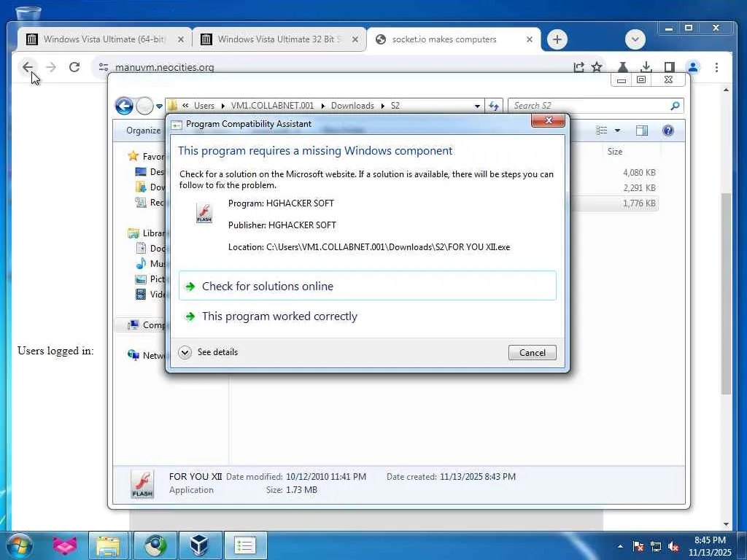Screen dimensions: 747x560
Task: Open Network in the navigation pane
Action: [146, 355]
